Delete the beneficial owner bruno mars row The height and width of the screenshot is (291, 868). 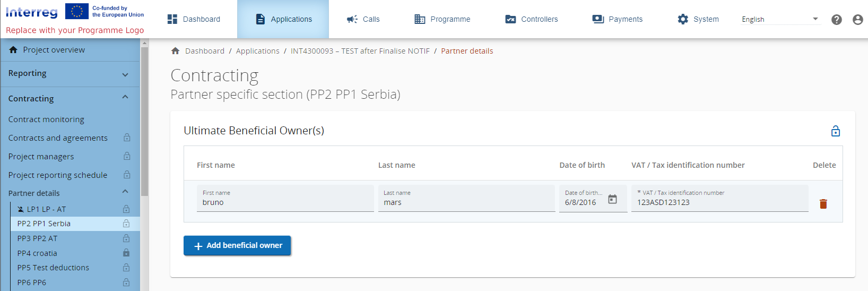[823, 204]
